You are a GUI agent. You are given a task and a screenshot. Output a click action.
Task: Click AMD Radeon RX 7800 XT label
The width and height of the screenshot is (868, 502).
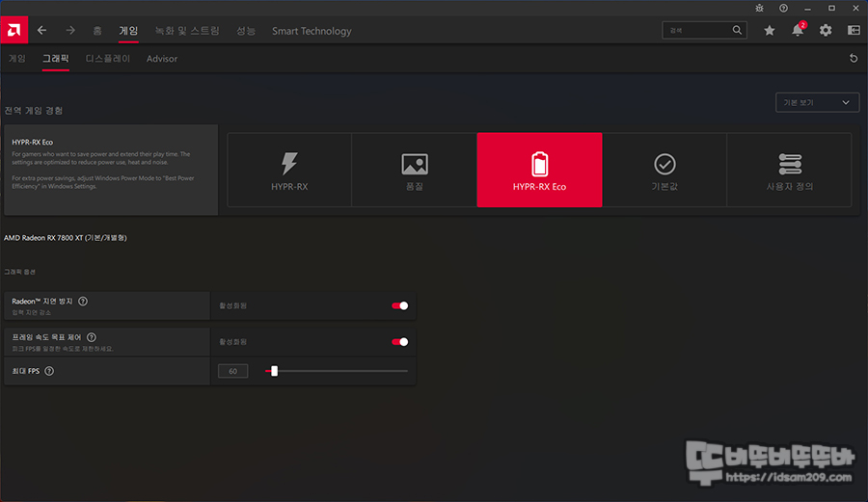click(x=66, y=238)
